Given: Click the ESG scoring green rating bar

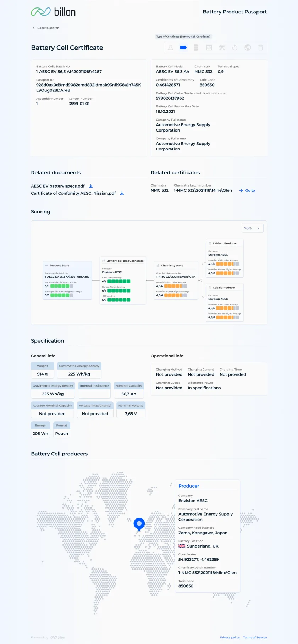Looking at the screenshot, I should coord(119,300).
